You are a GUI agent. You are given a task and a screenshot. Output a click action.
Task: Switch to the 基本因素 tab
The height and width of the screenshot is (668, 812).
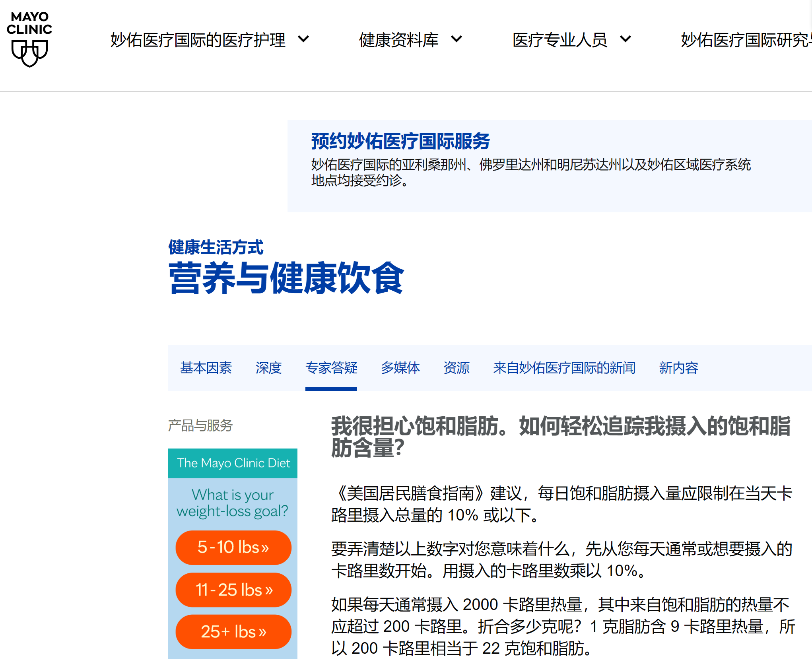(x=206, y=368)
